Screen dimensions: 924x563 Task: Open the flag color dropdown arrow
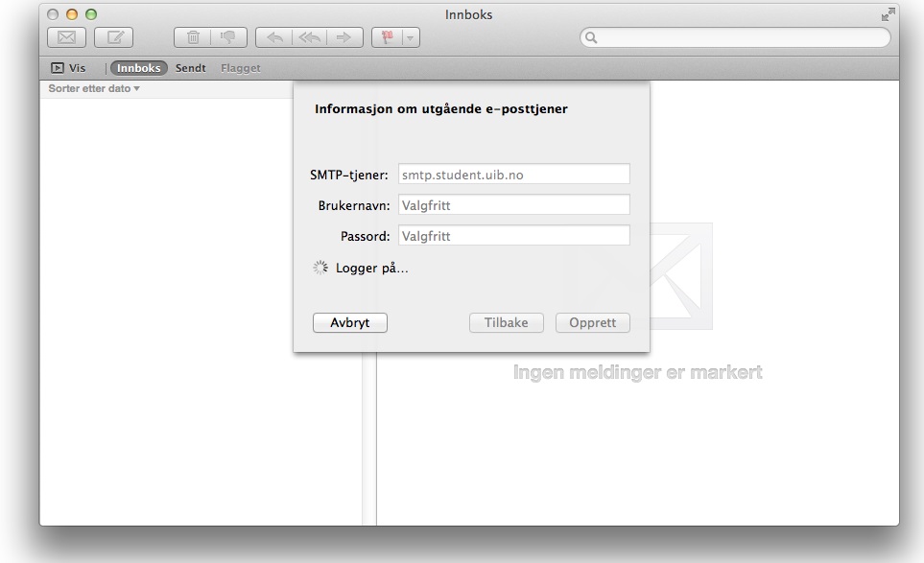(x=412, y=38)
